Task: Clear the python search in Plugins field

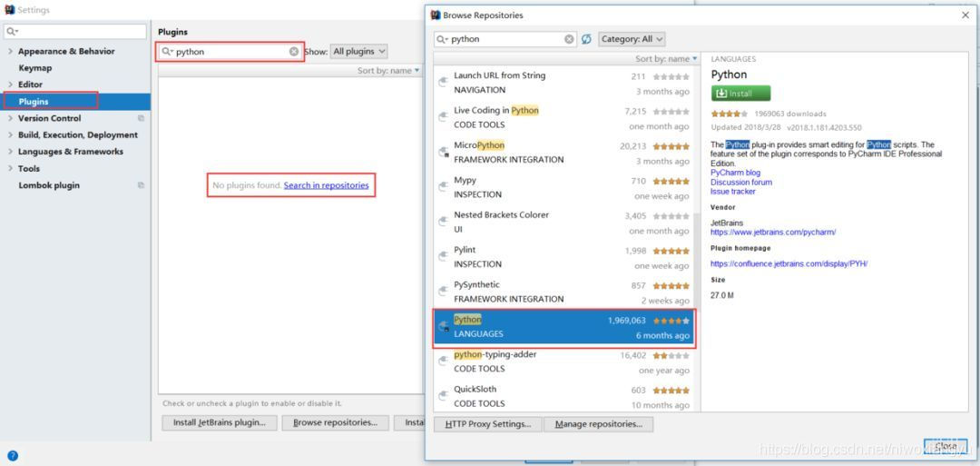Action: (x=294, y=52)
